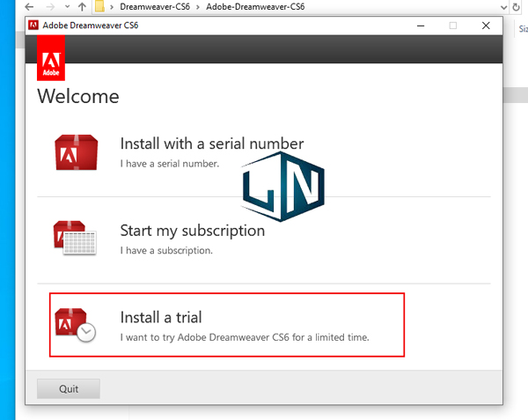Viewport: 528px width, 420px height.
Task: Select Install a trial option
Action: click(227, 325)
